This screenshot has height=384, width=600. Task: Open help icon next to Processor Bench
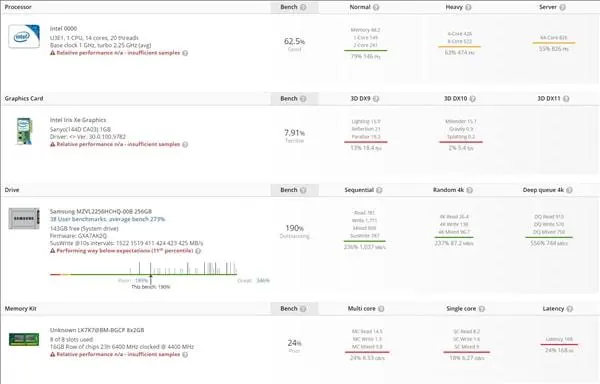(x=303, y=7)
